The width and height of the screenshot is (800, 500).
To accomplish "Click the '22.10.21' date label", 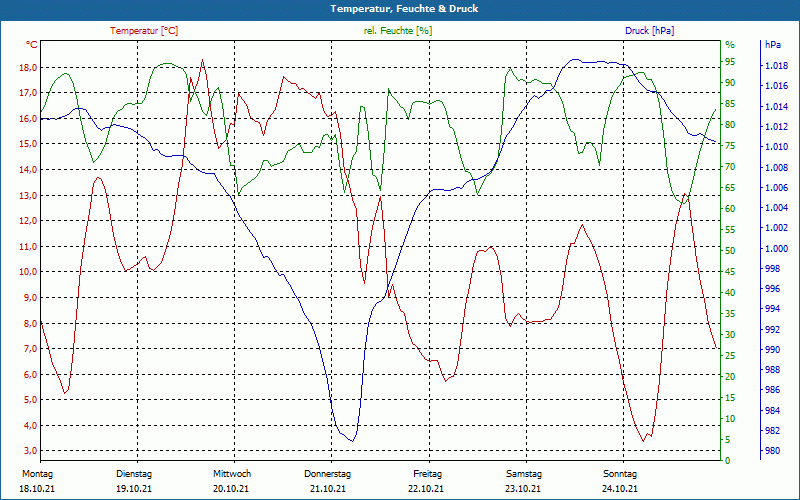I will (426, 489).
